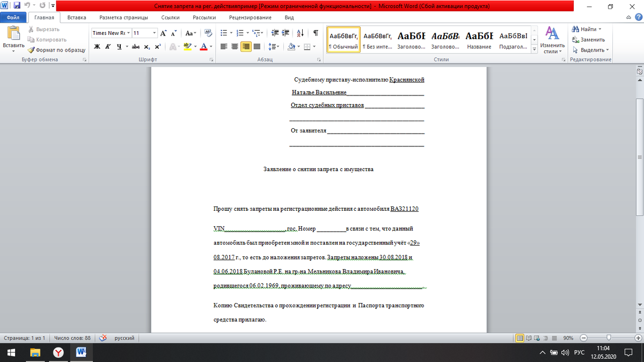Cut selection with Вырезать
644x362 pixels.
pyautogui.click(x=43, y=29)
